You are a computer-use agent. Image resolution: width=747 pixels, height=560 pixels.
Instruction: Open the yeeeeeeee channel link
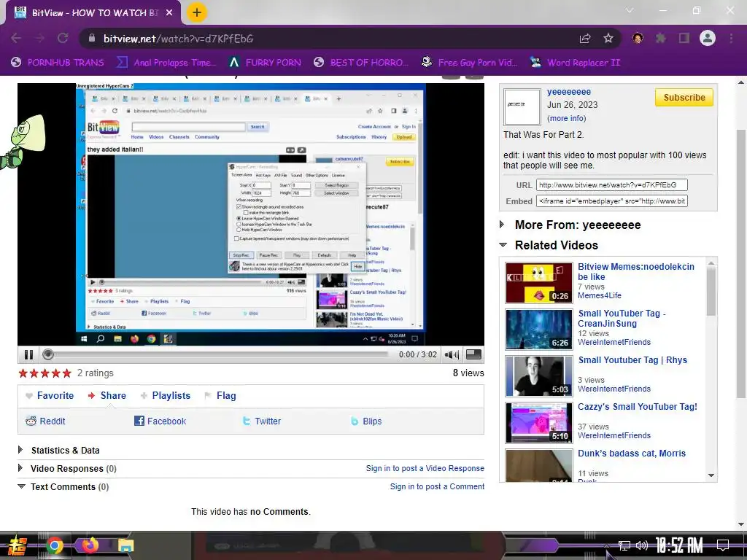[x=569, y=91]
